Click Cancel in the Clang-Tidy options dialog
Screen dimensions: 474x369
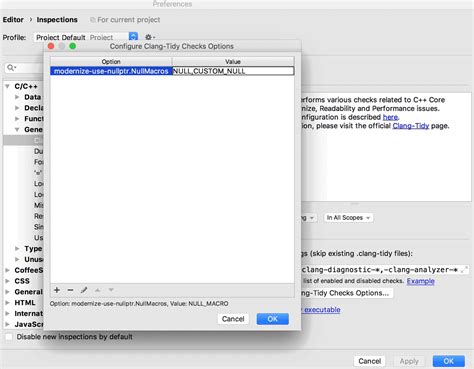click(x=233, y=319)
